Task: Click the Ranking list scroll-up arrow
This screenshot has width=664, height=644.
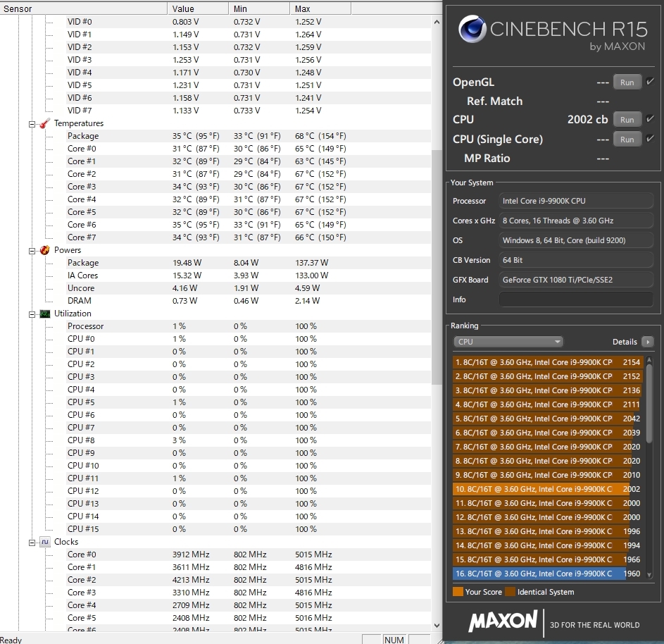Action: point(649,361)
